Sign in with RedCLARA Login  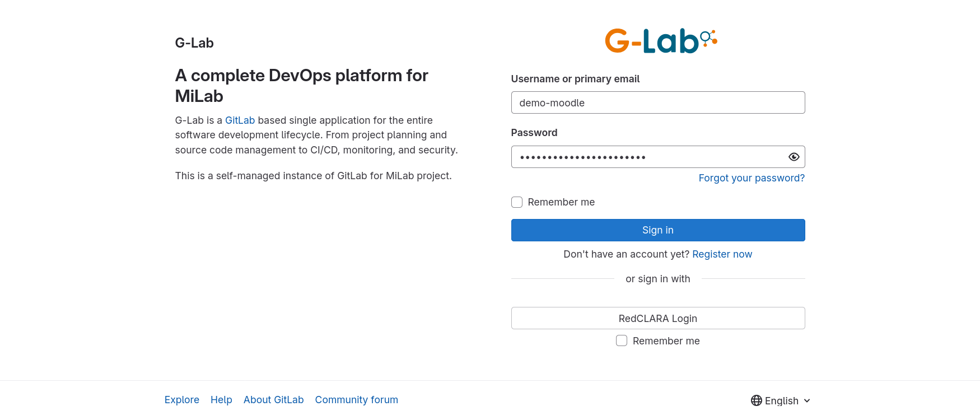click(657, 318)
